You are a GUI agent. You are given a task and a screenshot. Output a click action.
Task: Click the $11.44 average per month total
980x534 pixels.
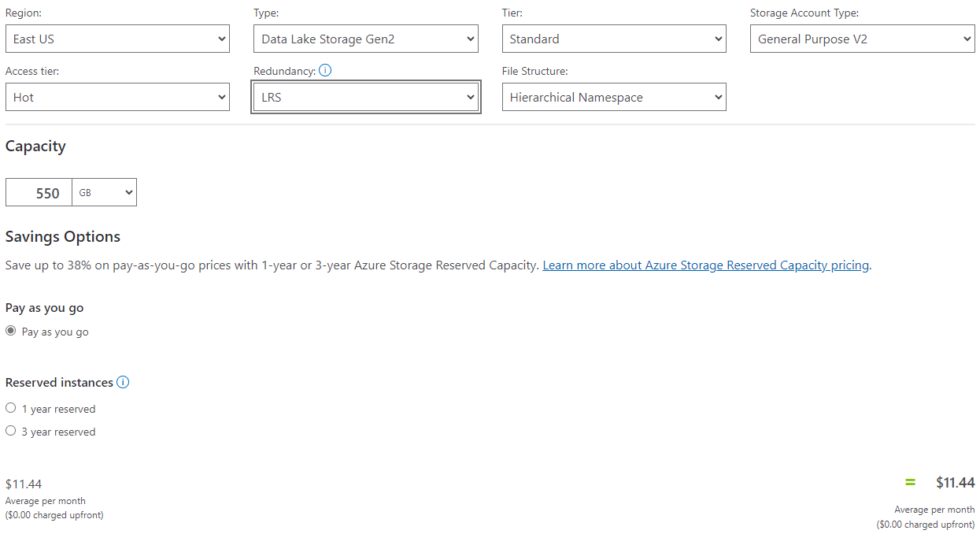click(x=956, y=482)
